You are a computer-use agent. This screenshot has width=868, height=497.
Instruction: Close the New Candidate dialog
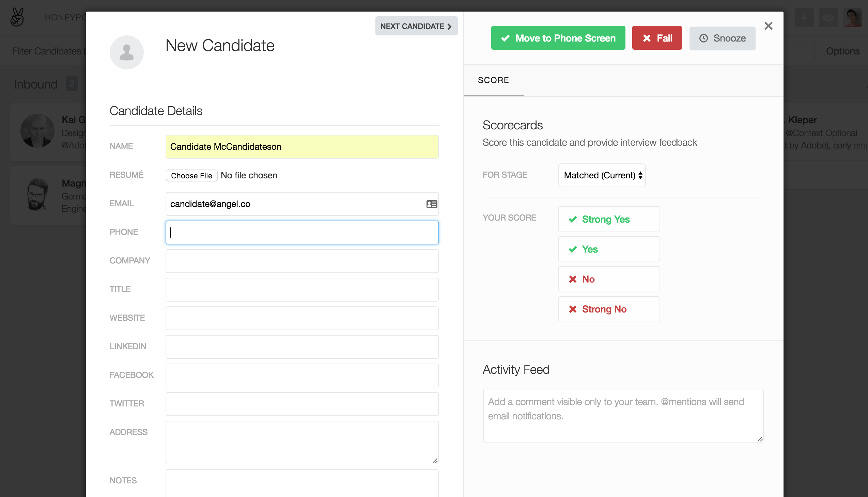[768, 26]
